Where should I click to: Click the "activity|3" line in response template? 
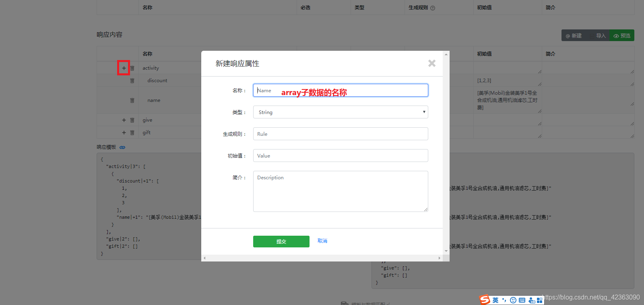point(126,166)
